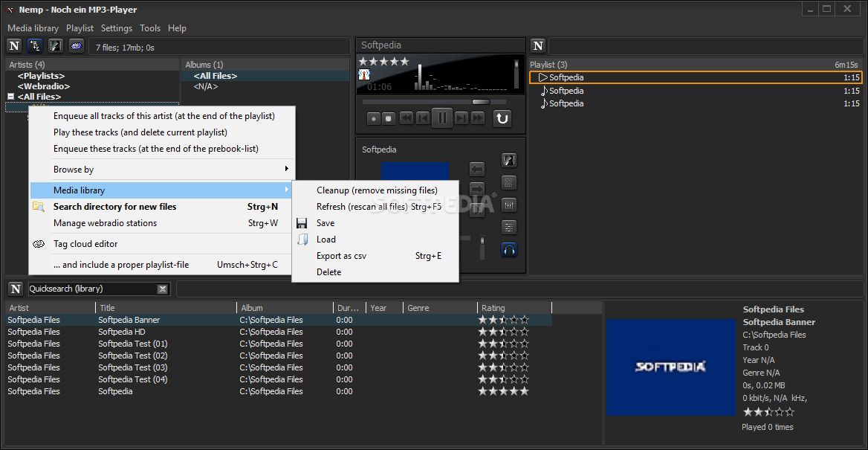
Task: Open the equalizer panel icon
Action: point(509,205)
